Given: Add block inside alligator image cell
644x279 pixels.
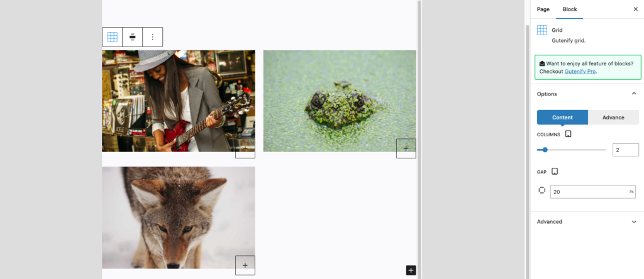Looking at the screenshot, I should pyautogui.click(x=406, y=148).
